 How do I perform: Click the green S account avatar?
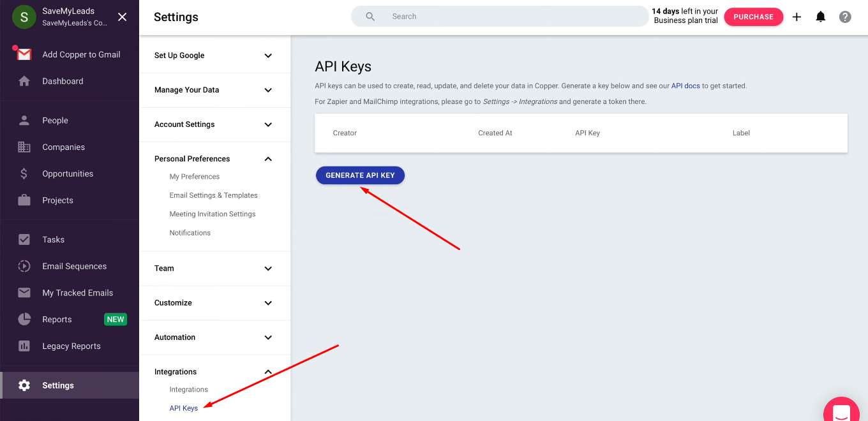click(24, 17)
